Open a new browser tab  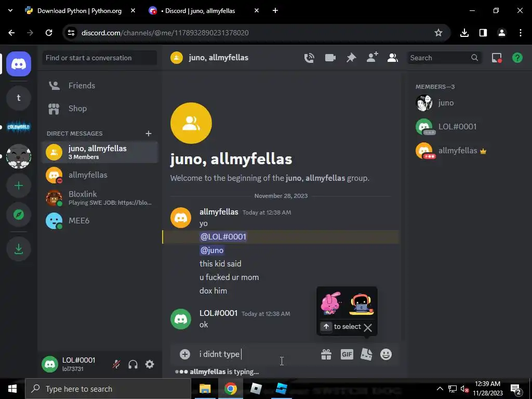275,11
